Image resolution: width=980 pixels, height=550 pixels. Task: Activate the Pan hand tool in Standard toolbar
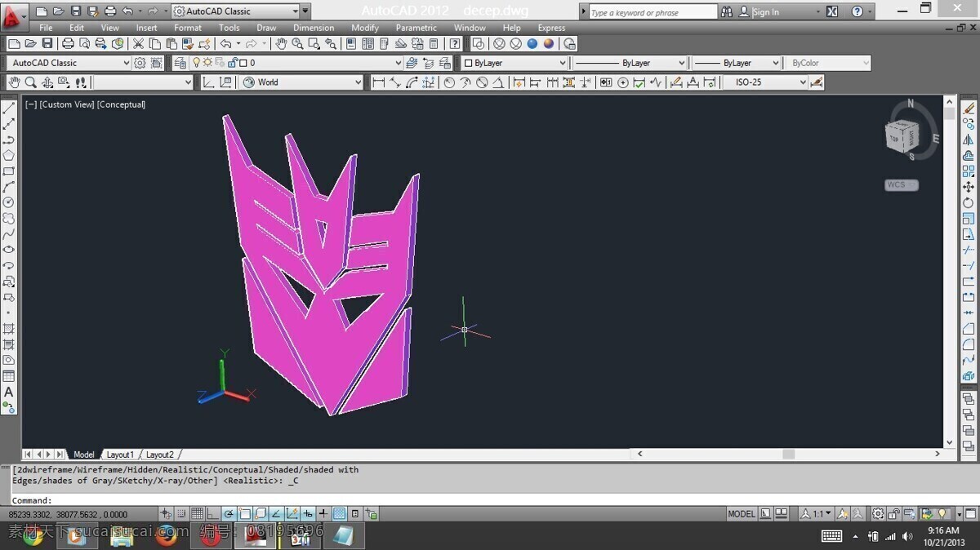tap(280, 43)
